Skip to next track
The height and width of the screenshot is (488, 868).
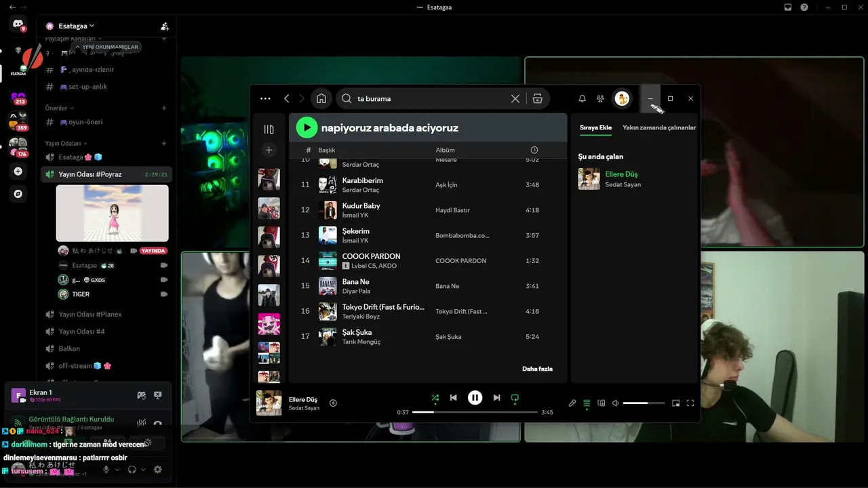tap(496, 398)
